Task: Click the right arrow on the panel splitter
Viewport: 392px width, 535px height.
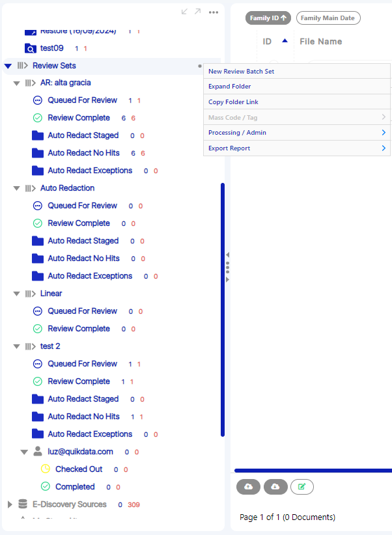Action: click(x=227, y=279)
